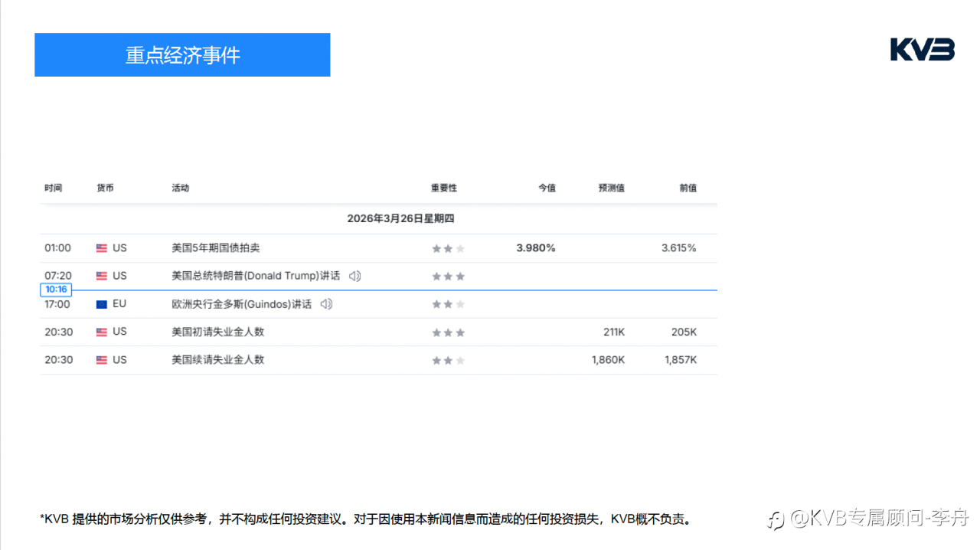Open event 欧洲央行金多斯(Guindos)讲话
This screenshot has height=550, width=980.
[242, 304]
